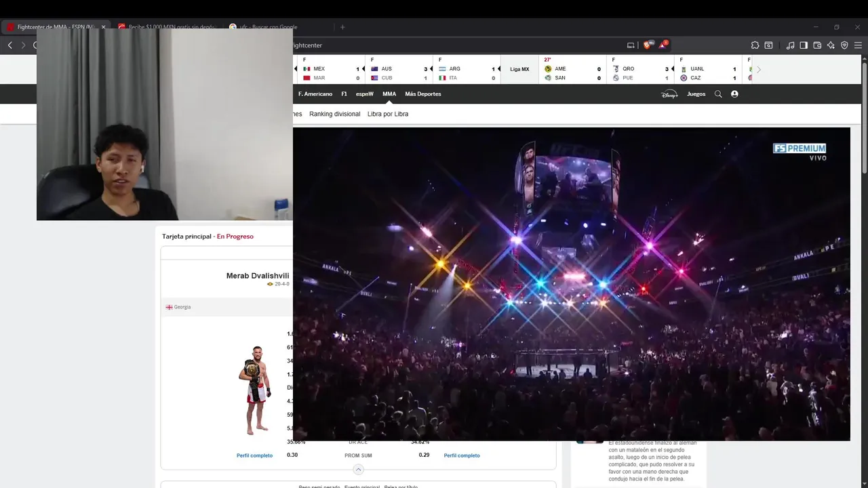Close the Fightcenter de MMA tab
868x488 pixels.
click(x=104, y=27)
